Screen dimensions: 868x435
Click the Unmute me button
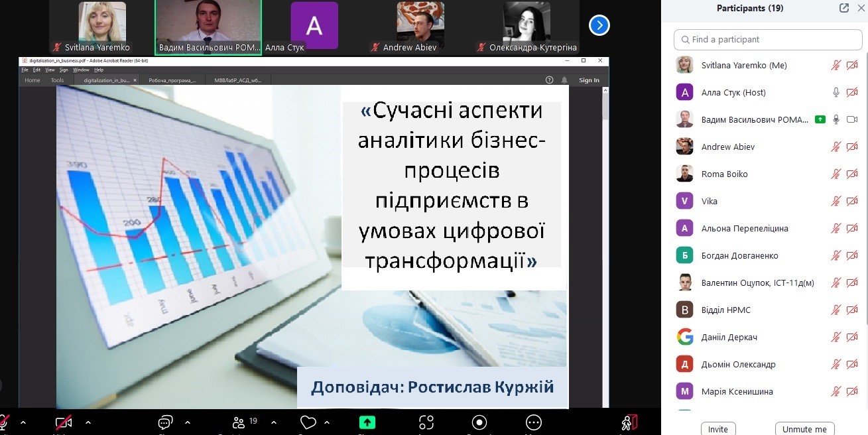(x=804, y=429)
